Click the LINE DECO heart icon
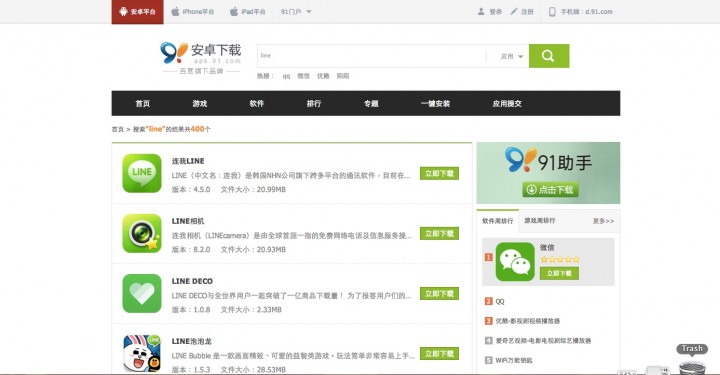This screenshot has height=375, width=720. (x=142, y=293)
